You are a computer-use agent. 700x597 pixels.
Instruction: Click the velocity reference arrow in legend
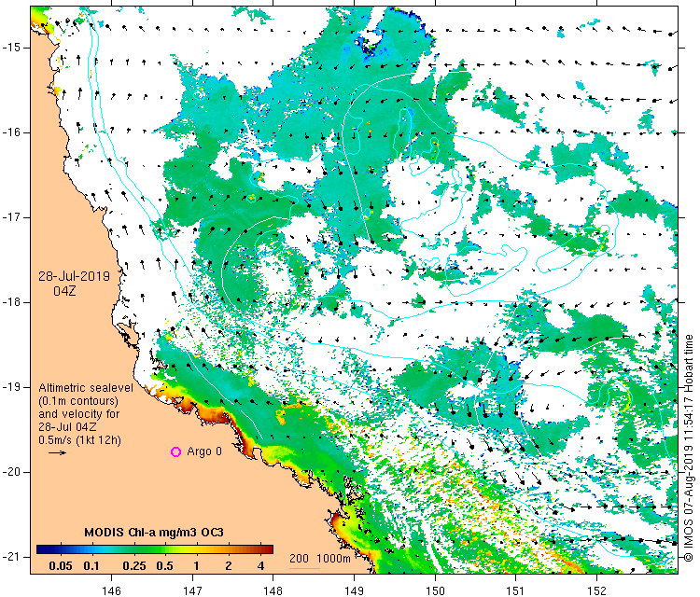click(57, 453)
